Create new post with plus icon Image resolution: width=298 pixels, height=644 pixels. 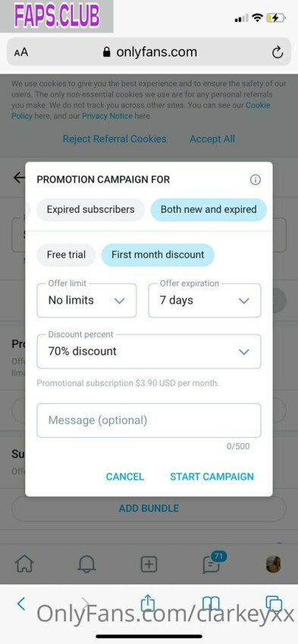pos(149,564)
